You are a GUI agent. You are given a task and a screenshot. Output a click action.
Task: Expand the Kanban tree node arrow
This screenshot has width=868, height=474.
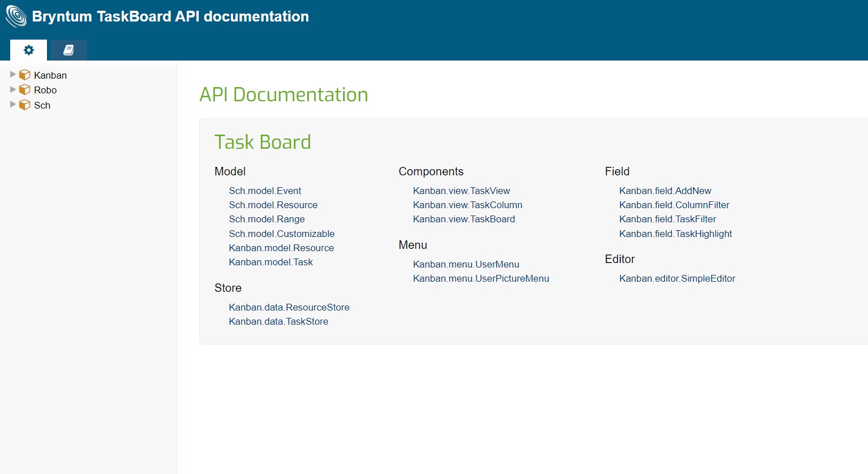pos(13,75)
